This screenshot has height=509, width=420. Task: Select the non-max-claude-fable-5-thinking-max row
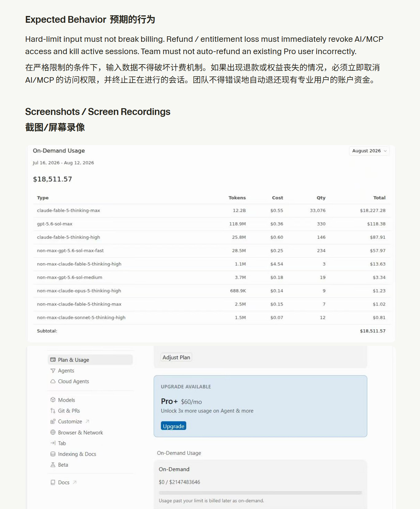point(211,304)
